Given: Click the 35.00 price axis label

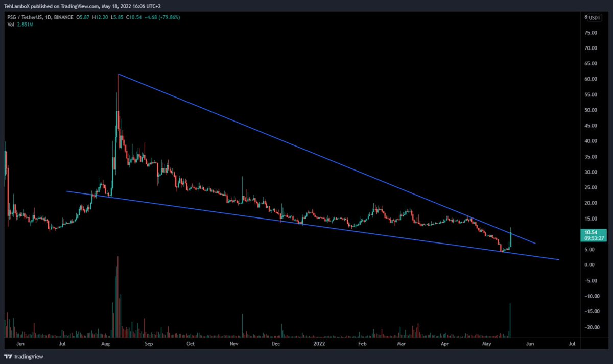Looking at the screenshot, I should (592, 157).
